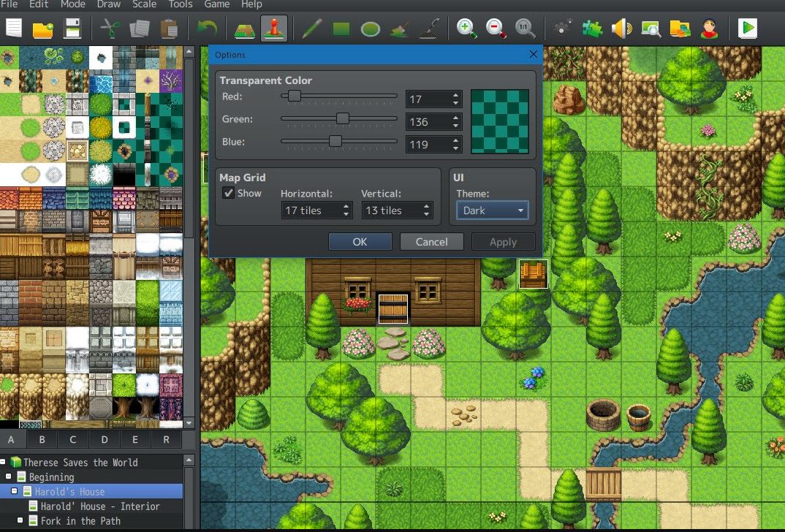Open the Character Generator icon

click(x=710, y=28)
